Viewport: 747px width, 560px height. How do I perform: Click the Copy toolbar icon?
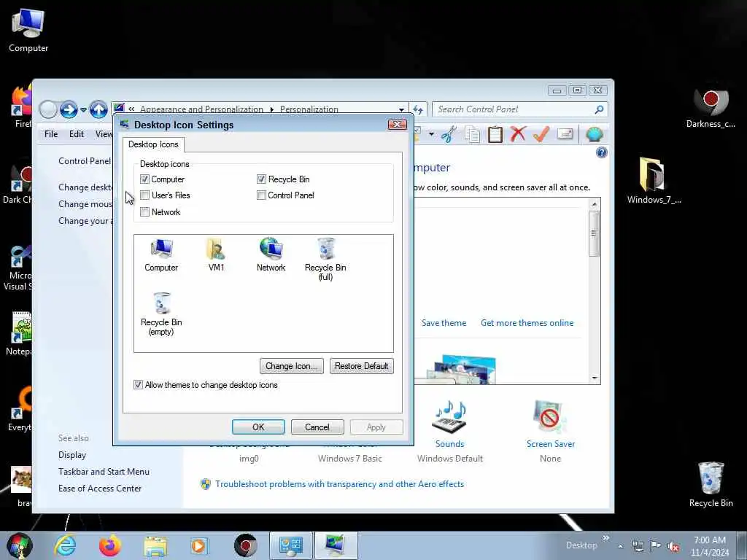472,135
